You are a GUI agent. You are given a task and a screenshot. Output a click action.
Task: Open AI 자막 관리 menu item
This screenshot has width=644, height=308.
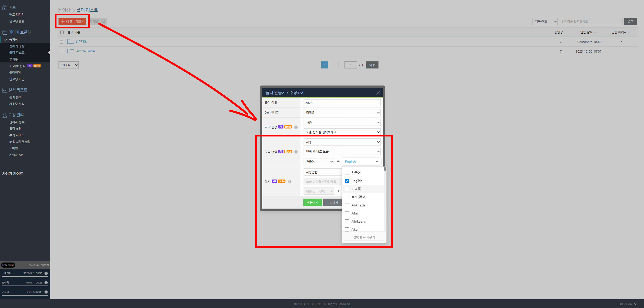(17, 66)
